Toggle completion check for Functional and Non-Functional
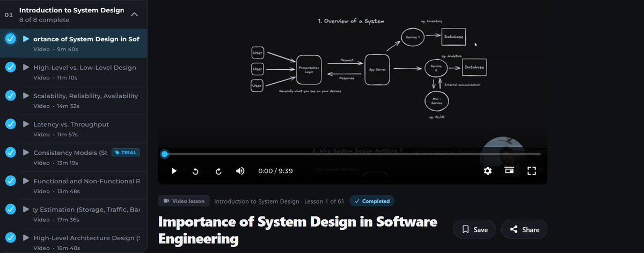Screen dimensions: 644x253 tap(10, 181)
